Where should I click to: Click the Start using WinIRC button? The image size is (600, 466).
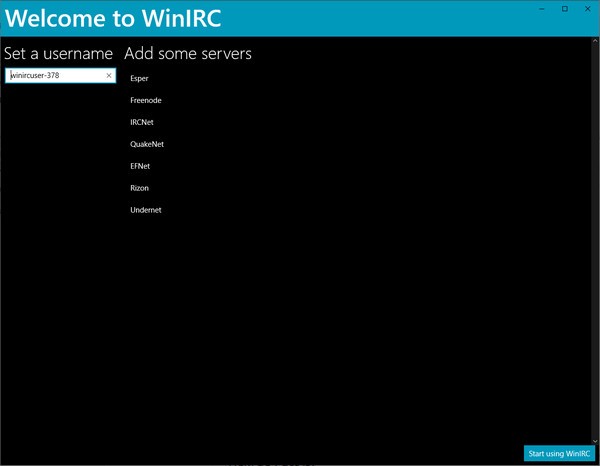[x=559, y=453]
